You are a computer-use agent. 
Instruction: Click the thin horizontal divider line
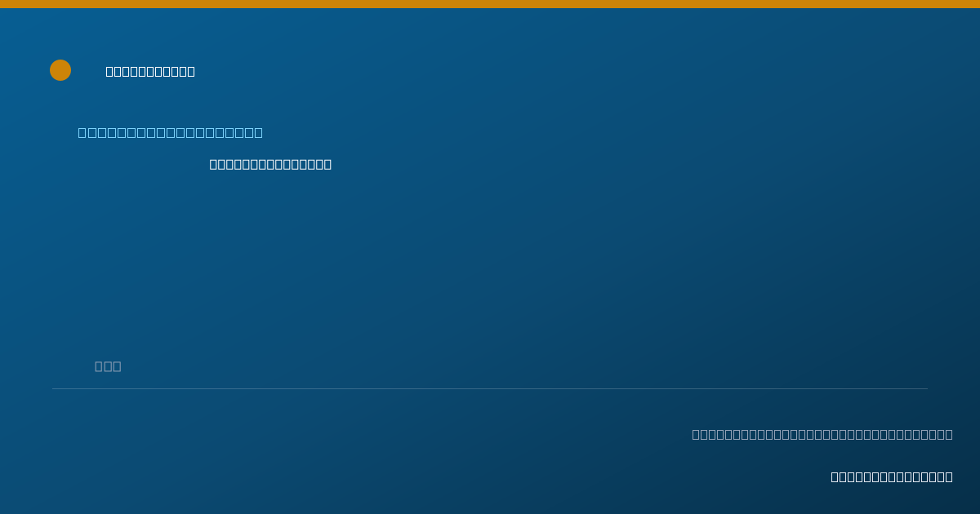click(x=490, y=388)
